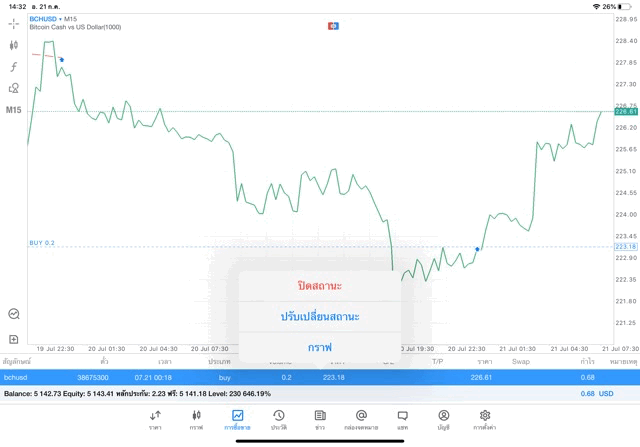Viewport: 640px width, 447px height.
Task: Tap the new order plus icon
Action: tap(14, 339)
